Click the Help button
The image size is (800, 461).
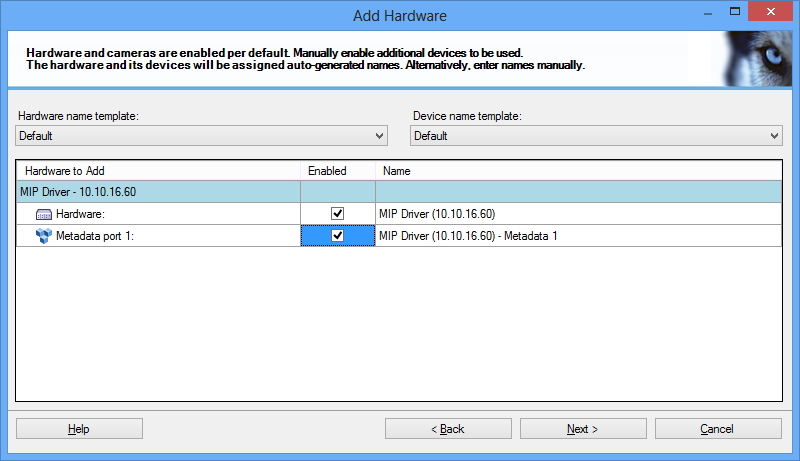click(x=79, y=429)
